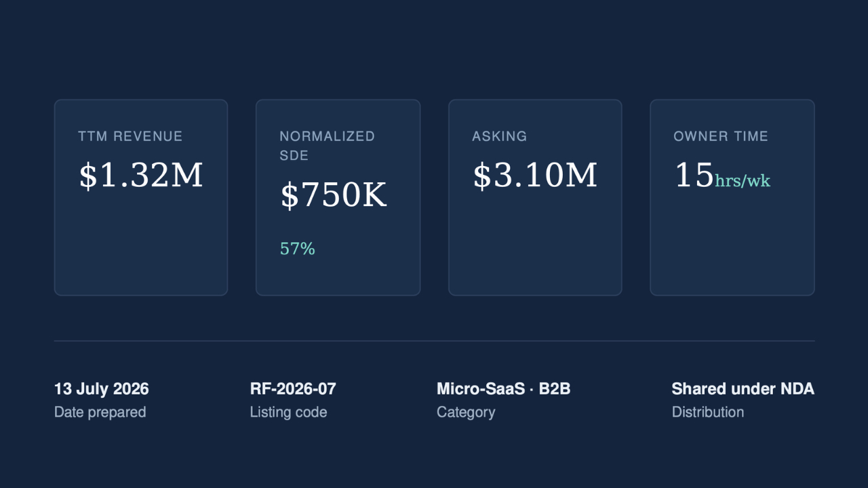This screenshot has height=488, width=868.
Task: Click the RF-2026-07 listing code
Action: [293, 389]
